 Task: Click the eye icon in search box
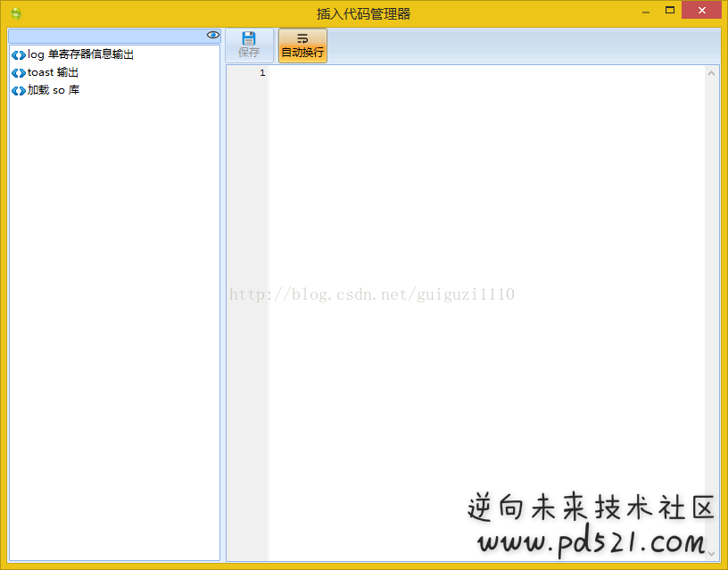pos(213,35)
